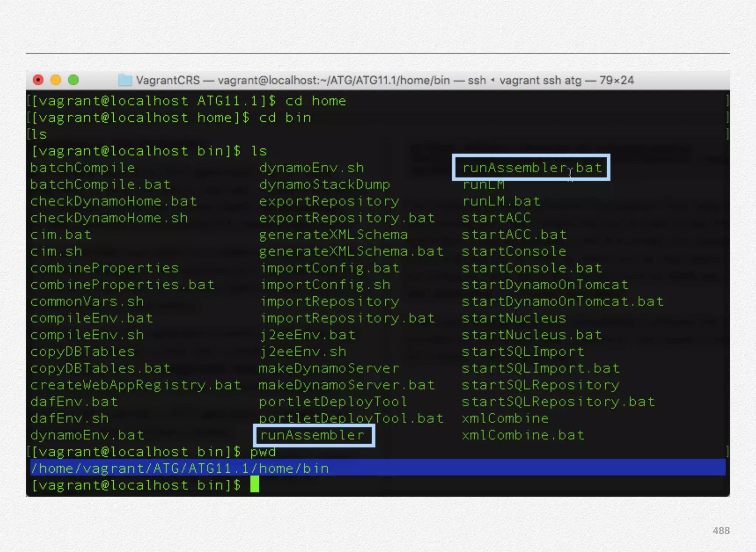Click the folder icon in title bar
756x552 pixels.
point(125,80)
